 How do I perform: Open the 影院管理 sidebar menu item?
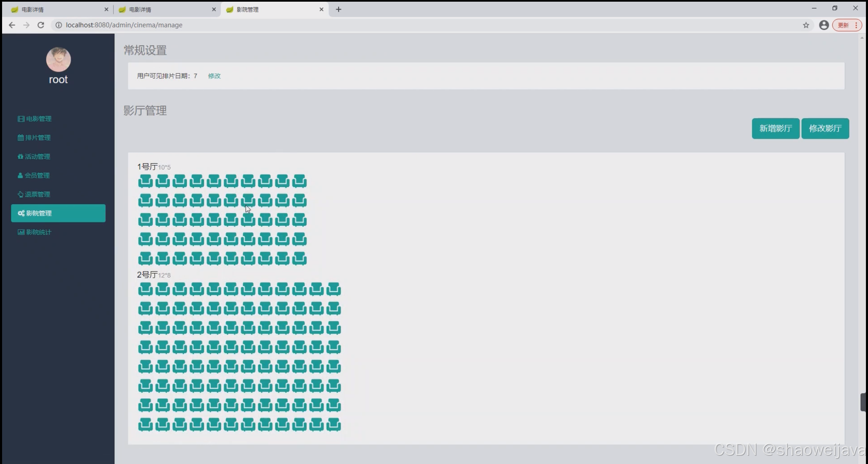[x=58, y=213]
